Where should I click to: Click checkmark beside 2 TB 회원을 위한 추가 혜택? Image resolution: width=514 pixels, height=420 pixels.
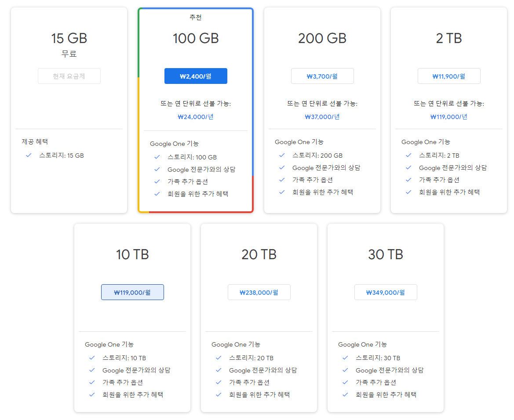pos(408,192)
